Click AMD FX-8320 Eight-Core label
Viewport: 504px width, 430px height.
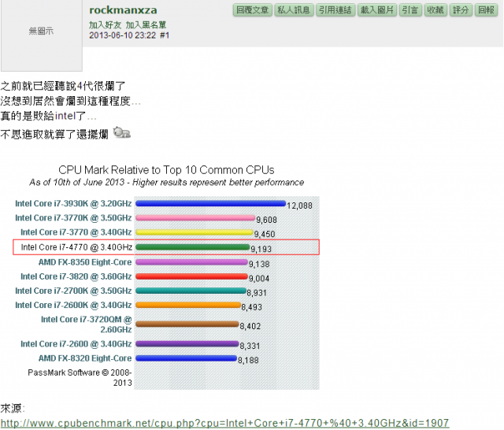85,358
